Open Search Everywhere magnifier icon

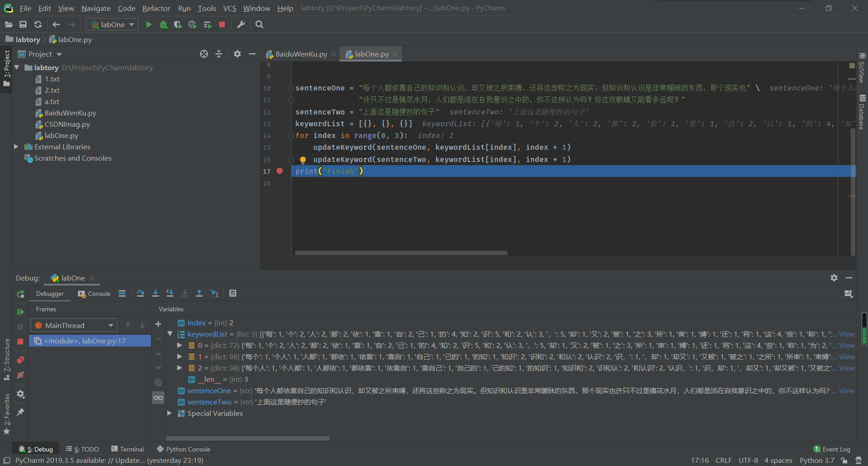259,24
